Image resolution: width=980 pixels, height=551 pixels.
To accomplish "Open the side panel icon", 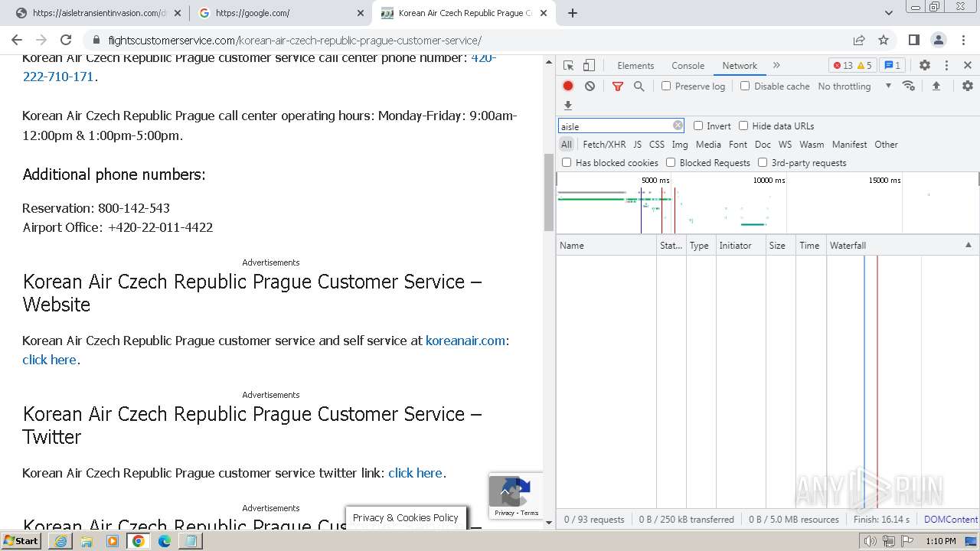I will tap(914, 40).
